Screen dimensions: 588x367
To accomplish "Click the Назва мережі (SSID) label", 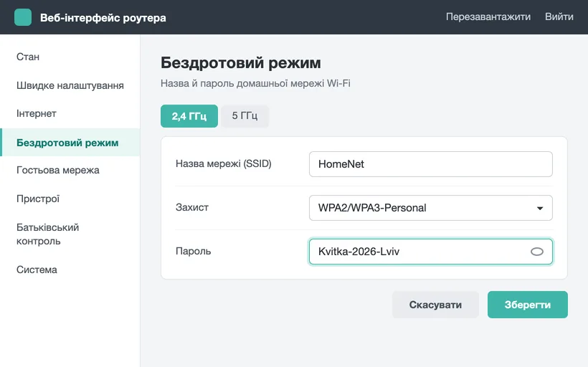I will 224,164.
